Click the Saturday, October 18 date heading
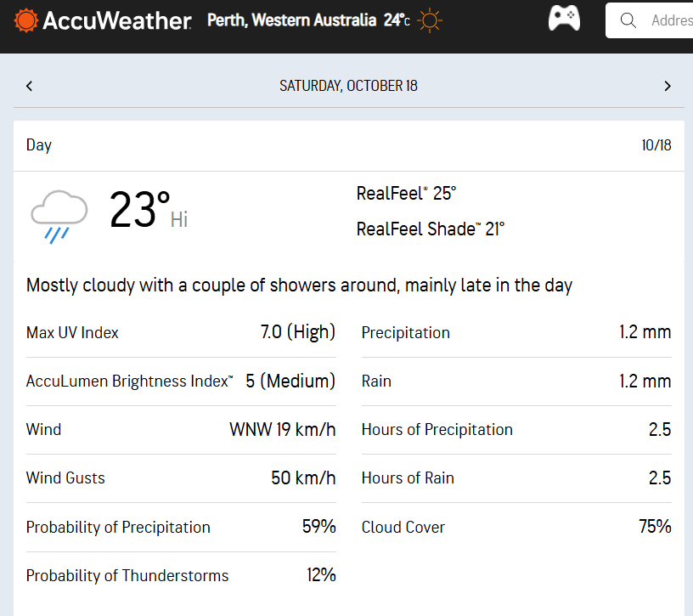The height and width of the screenshot is (616, 693). click(348, 86)
